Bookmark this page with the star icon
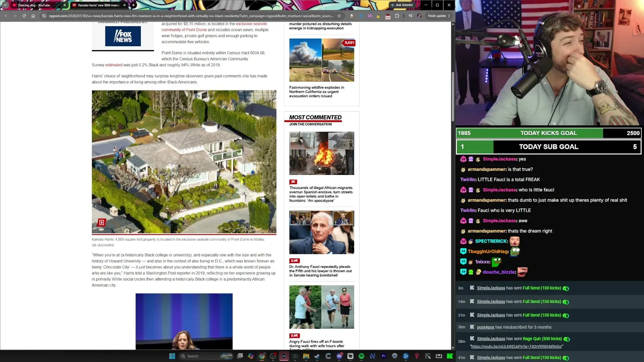644x362 pixels. pos(339,16)
